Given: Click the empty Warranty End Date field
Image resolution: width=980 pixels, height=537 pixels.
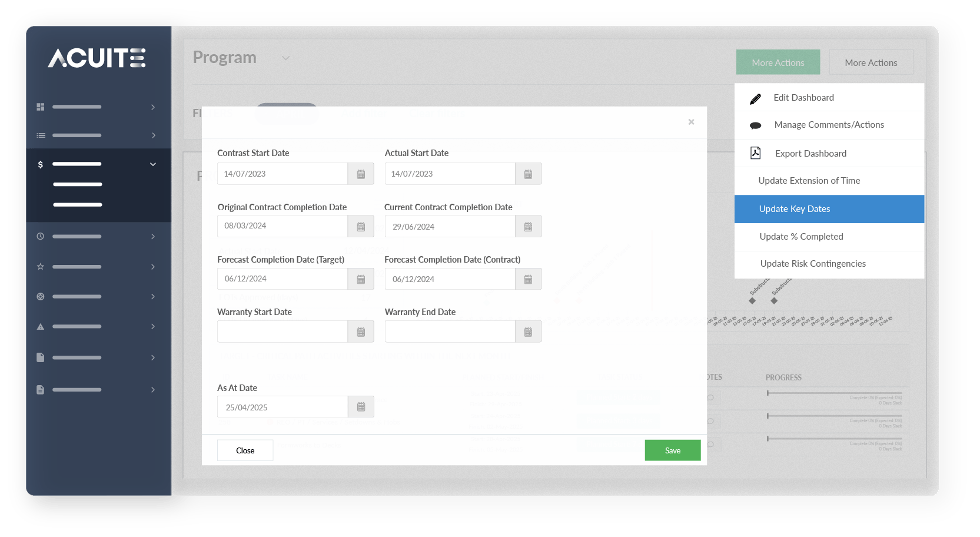Looking at the screenshot, I should point(450,332).
